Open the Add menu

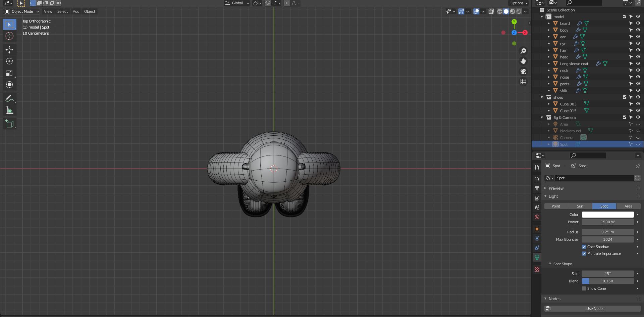76,11
